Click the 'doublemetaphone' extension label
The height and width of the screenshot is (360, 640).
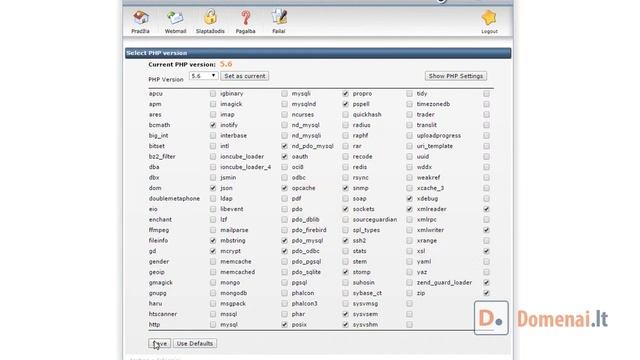point(174,198)
